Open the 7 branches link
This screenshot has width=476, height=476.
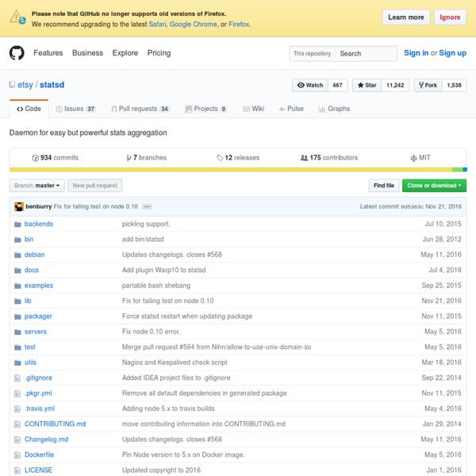pyautogui.click(x=147, y=158)
